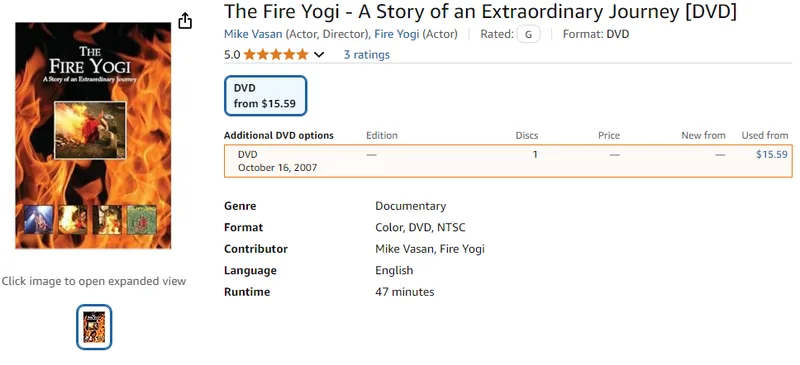Click the Used from column header
The height and width of the screenshot is (365, 800).
pyautogui.click(x=764, y=135)
